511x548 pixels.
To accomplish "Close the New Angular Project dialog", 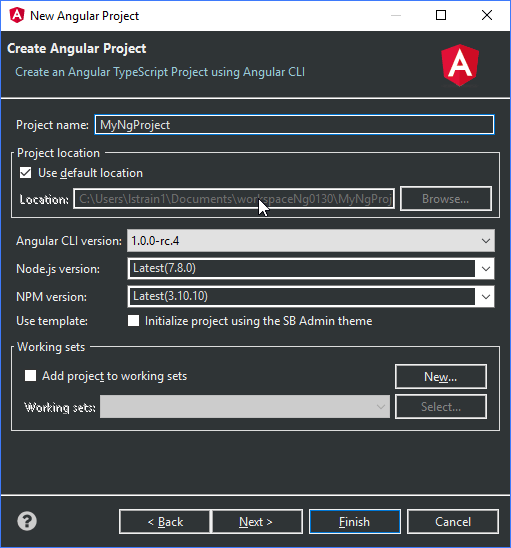I will [487, 15].
